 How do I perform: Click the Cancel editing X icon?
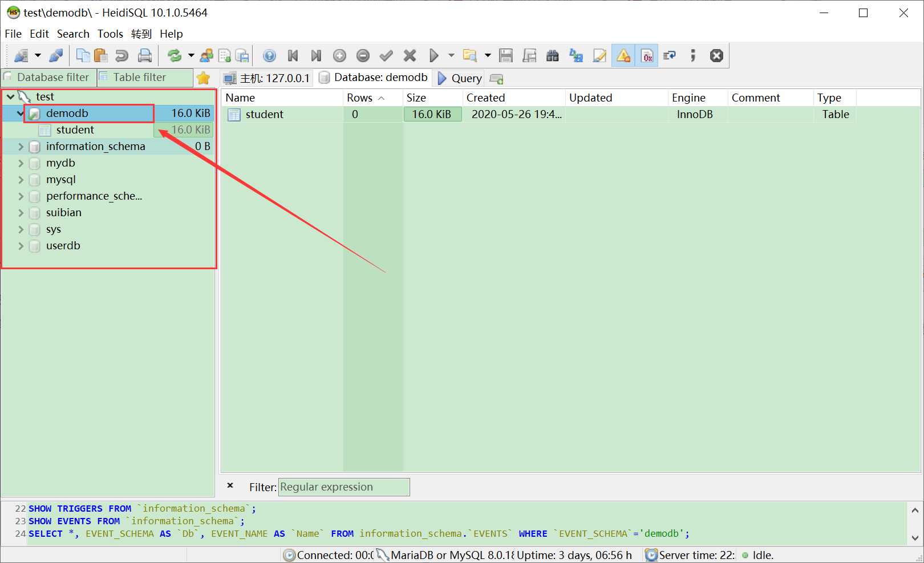(x=410, y=55)
